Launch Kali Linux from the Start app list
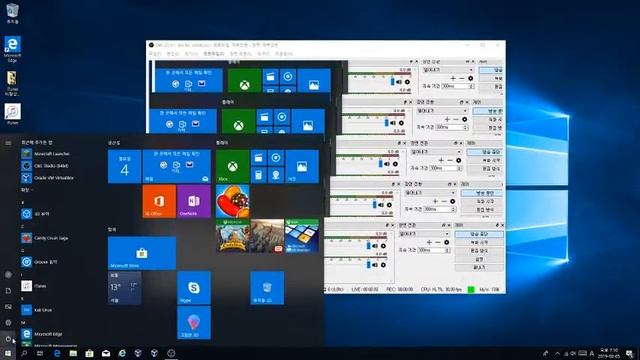Screen dimensions: 640x360 point(37,310)
